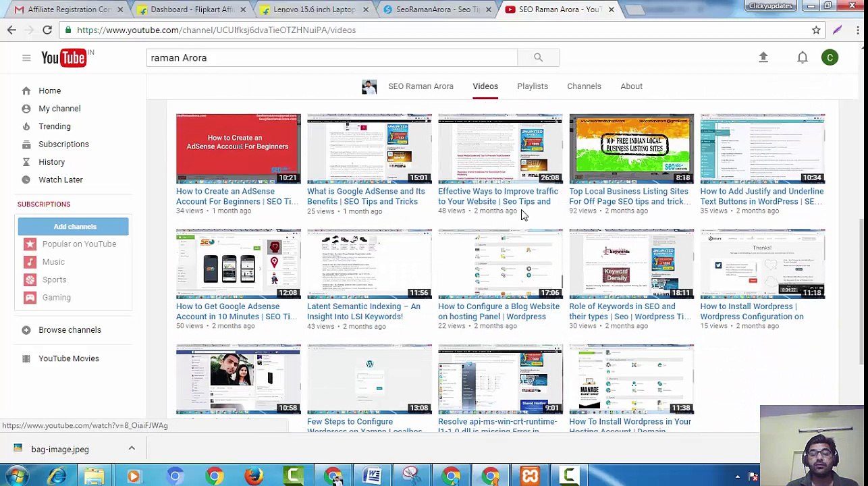This screenshot has height=486, width=868.
Task: Open the upload video icon
Action: pos(763,57)
